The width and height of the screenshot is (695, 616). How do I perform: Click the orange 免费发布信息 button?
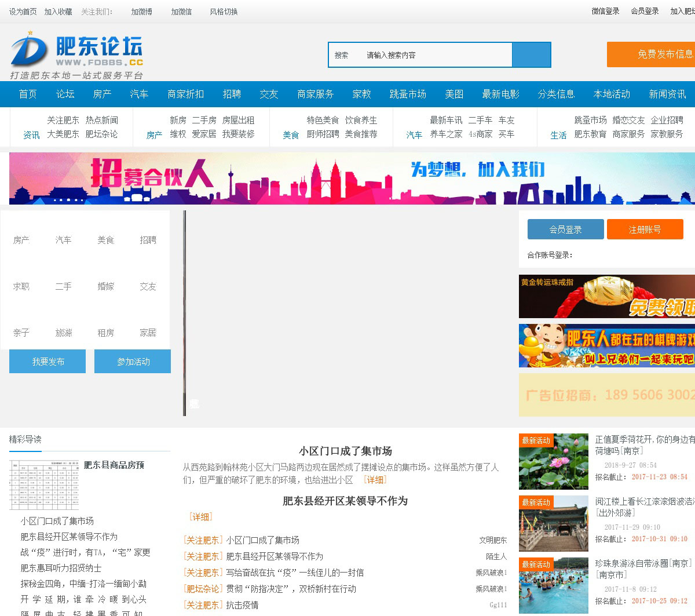(651, 54)
